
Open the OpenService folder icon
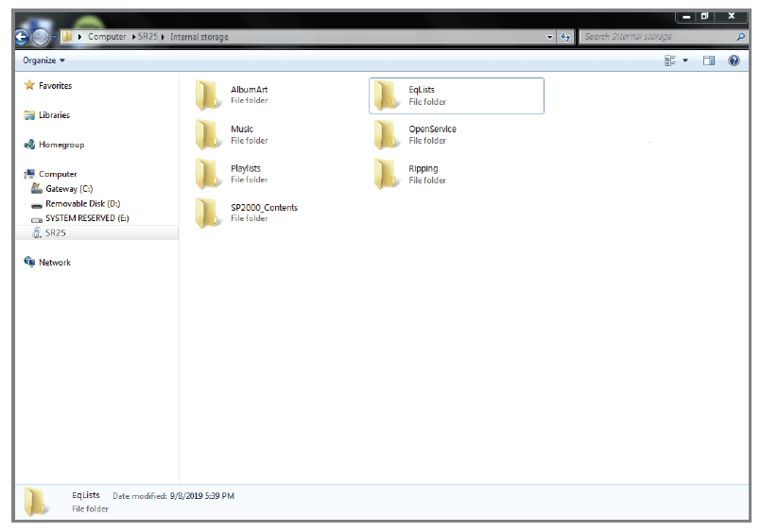[x=385, y=135]
